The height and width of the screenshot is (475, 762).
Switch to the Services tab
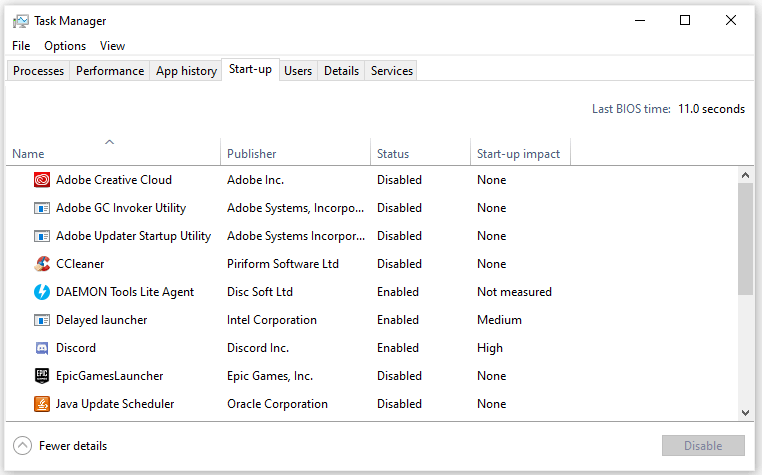tap(391, 71)
